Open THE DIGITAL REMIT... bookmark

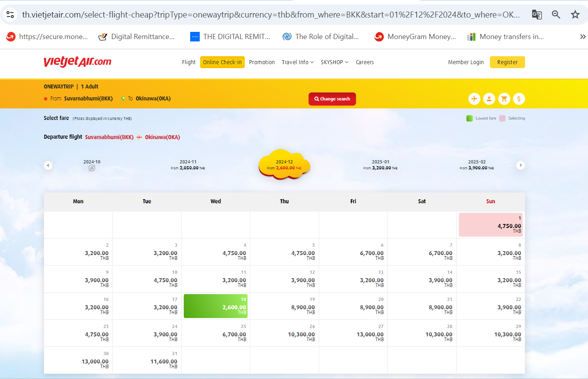tap(230, 37)
